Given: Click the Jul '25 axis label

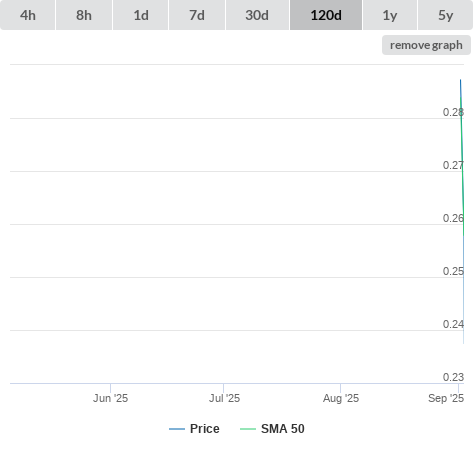Looking at the screenshot, I should (224, 398).
